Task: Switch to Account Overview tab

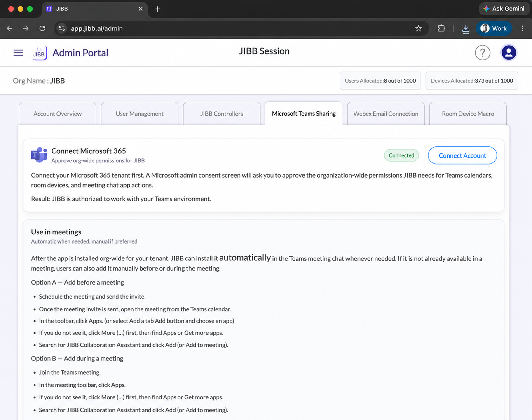Action: click(x=57, y=114)
